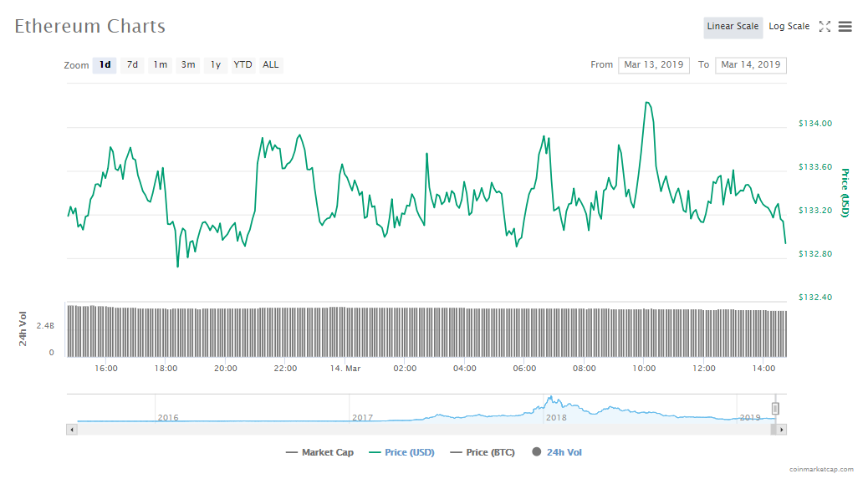
Task: Set zoom range to 1d
Action: (x=105, y=65)
